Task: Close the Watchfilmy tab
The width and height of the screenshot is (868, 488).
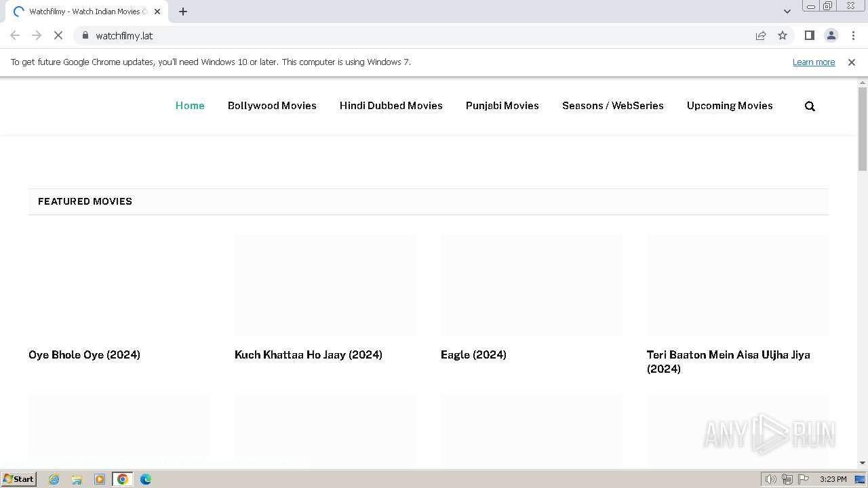Action: (x=157, y=12)
